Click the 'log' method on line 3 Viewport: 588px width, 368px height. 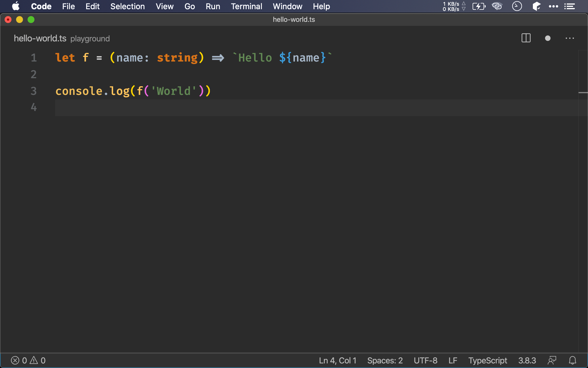click(120, 92)
